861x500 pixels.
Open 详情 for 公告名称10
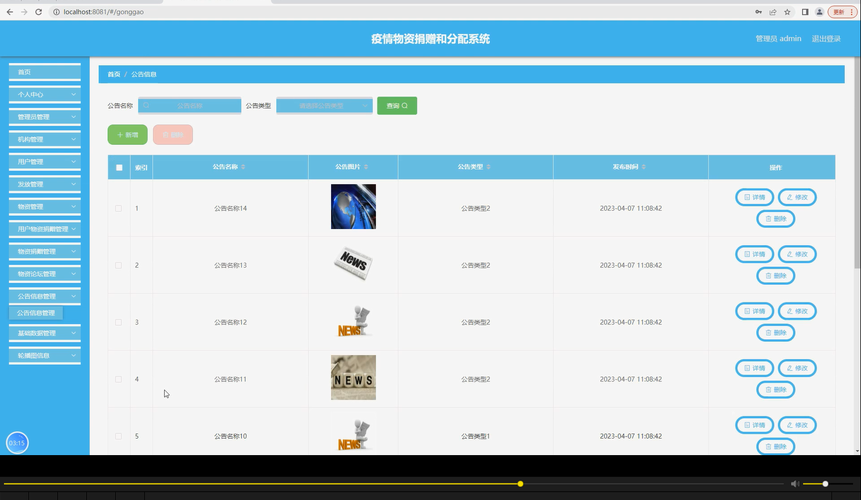click(x=754, y=425)
